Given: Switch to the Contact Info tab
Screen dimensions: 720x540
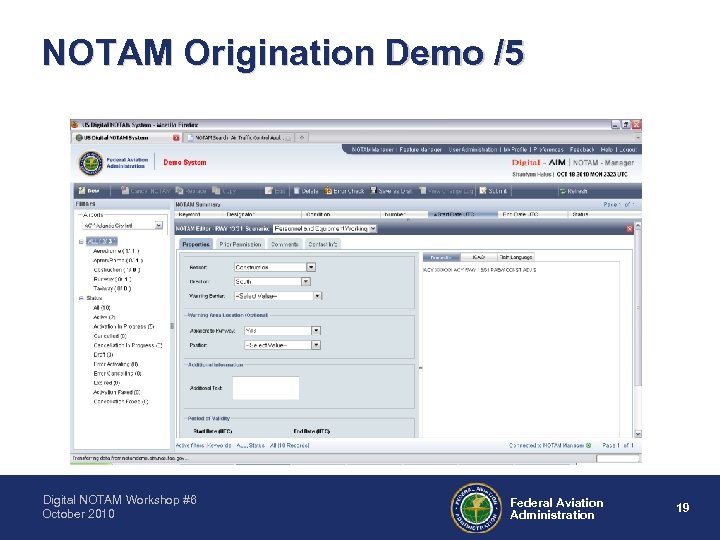Looking at the screenshot, I should click(x=322, y=244).
